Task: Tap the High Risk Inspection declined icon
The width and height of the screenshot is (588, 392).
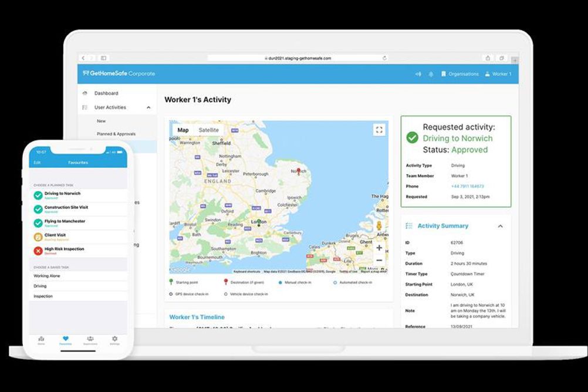Action: [38, 251]
